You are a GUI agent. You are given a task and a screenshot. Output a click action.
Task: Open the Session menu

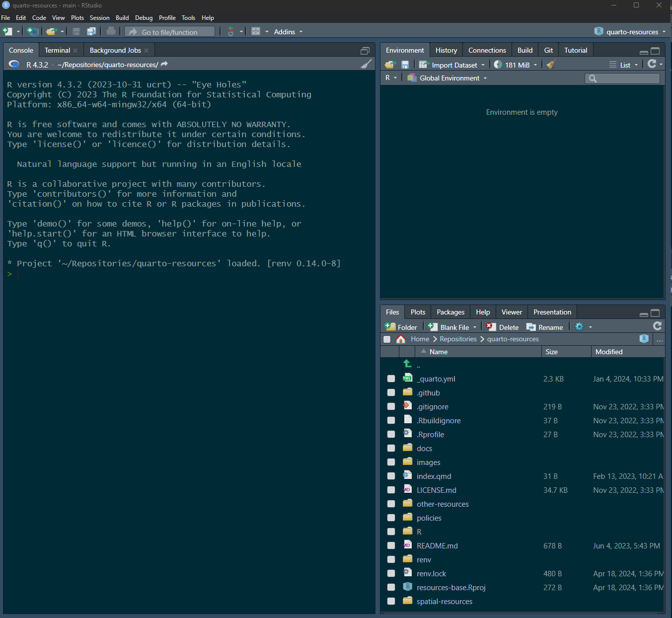pos(99,18)
